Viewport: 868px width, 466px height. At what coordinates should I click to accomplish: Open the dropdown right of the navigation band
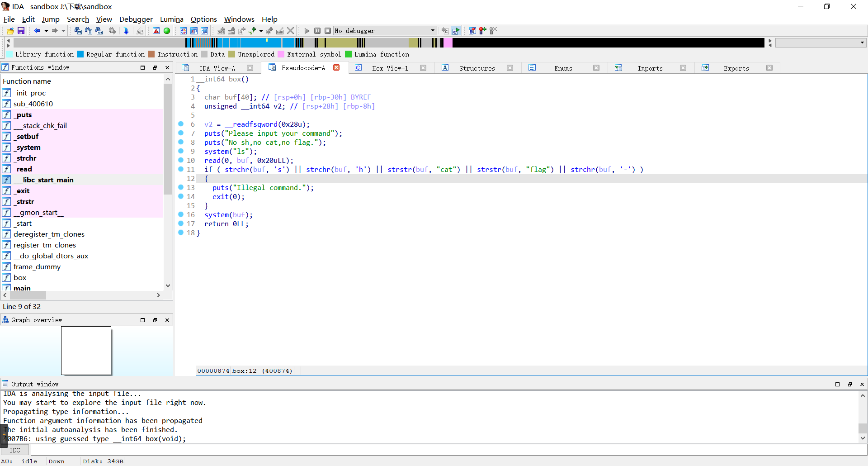click(862, 43)
